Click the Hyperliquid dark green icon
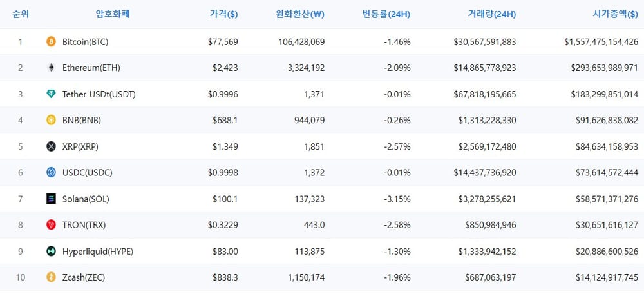The image size is (644, 296). coord(51,252)
